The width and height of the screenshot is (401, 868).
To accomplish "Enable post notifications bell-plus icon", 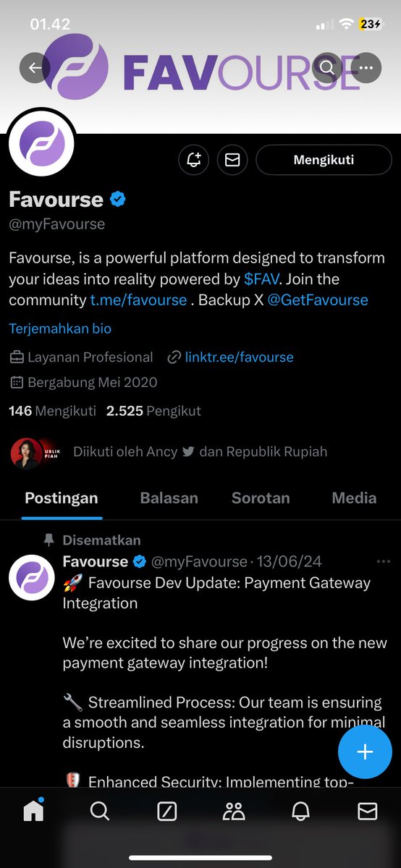I will (194, 160).
